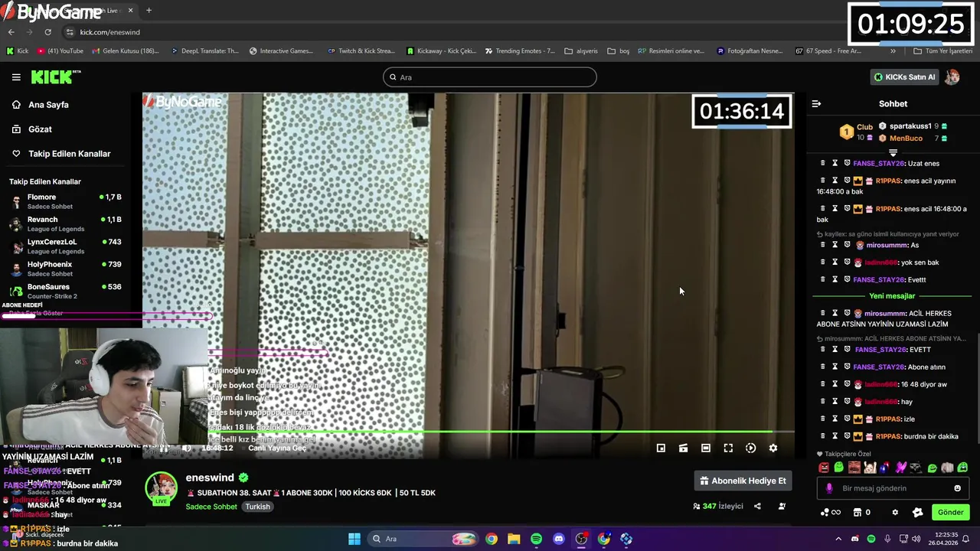
Task: Open Spotify from the taskbar
Action: 536,539
